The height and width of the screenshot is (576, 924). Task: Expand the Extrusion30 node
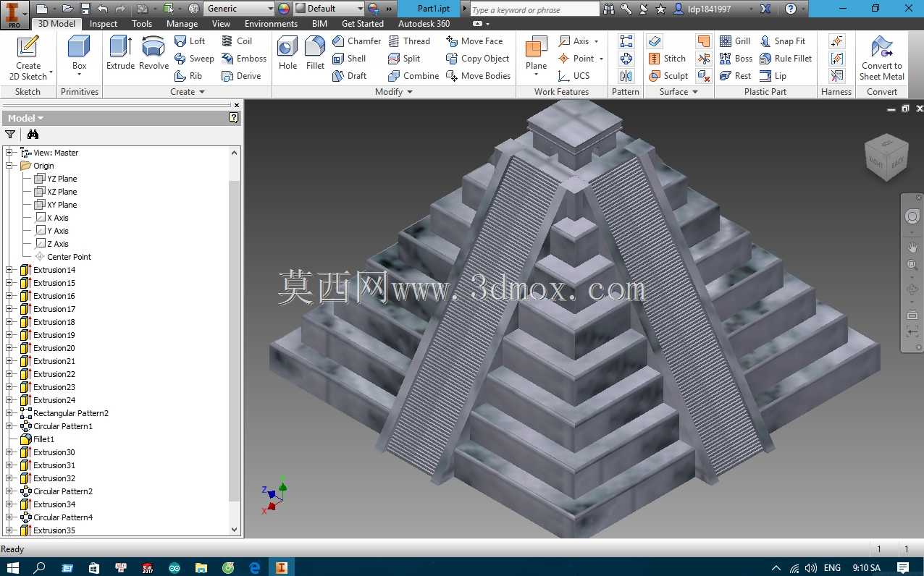[9, 452]
